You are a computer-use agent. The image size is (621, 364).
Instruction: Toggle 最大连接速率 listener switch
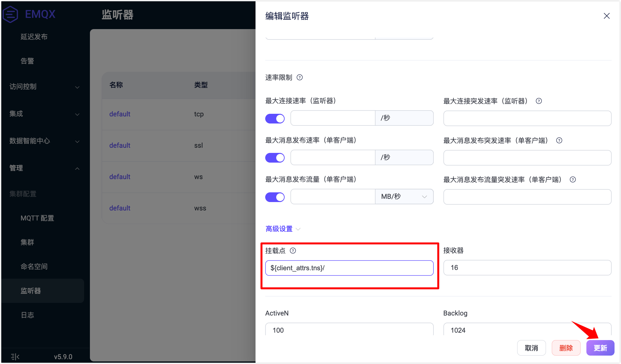click(275, 119)
